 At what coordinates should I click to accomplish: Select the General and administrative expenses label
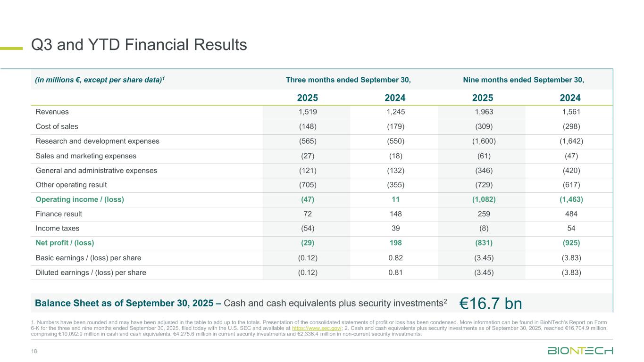click(96, 171)
